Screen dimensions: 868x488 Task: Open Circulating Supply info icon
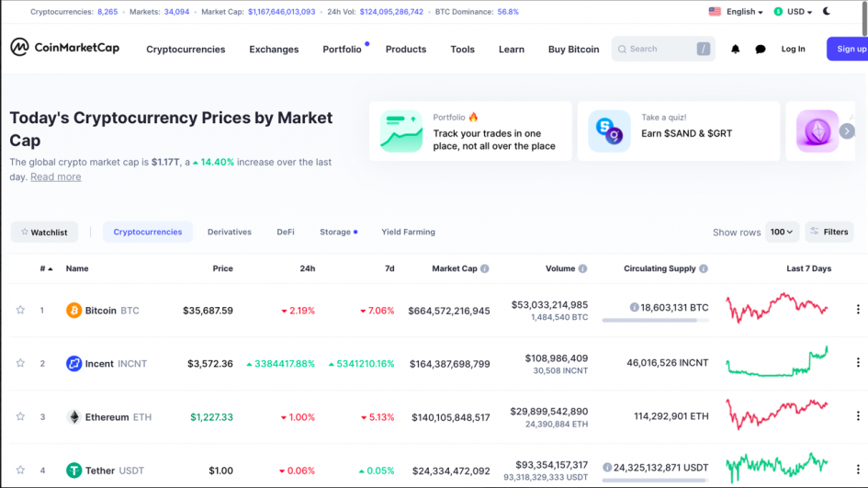(704, 268)
